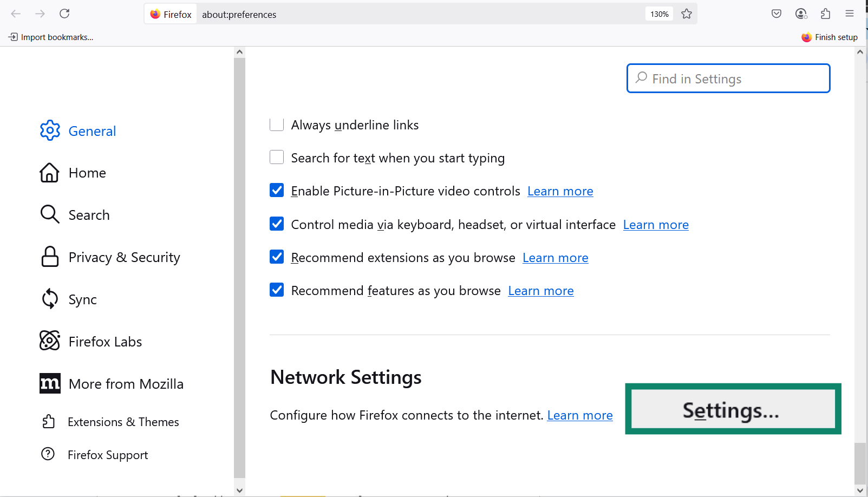Open Firefox Labs atom icon

point(49,341)
